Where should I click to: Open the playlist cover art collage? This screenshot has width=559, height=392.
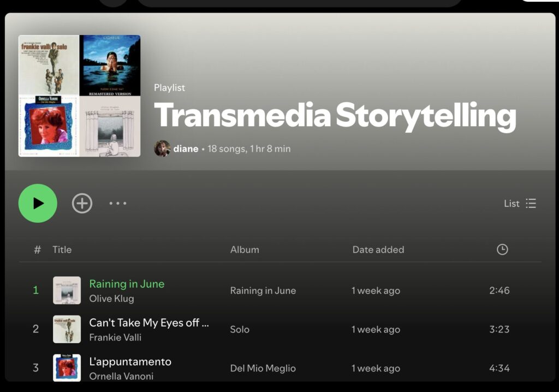tap(80, 96)
